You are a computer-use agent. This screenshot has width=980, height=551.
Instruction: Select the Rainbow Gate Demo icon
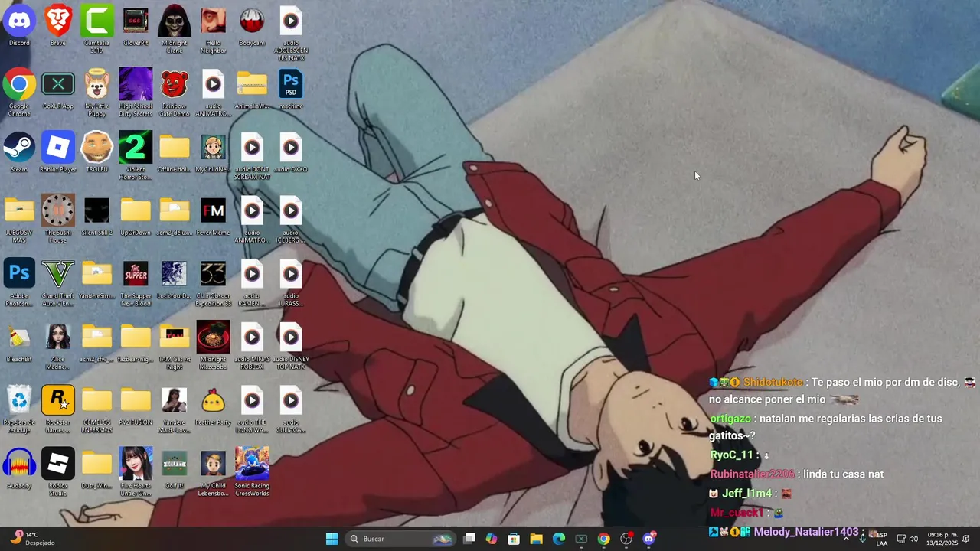[175, 93]
